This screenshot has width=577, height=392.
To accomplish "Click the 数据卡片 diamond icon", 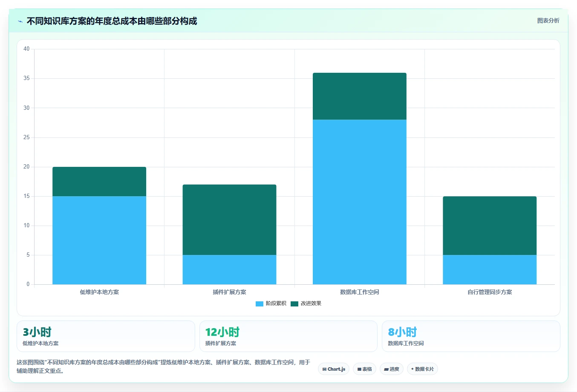I will point(413,369).
